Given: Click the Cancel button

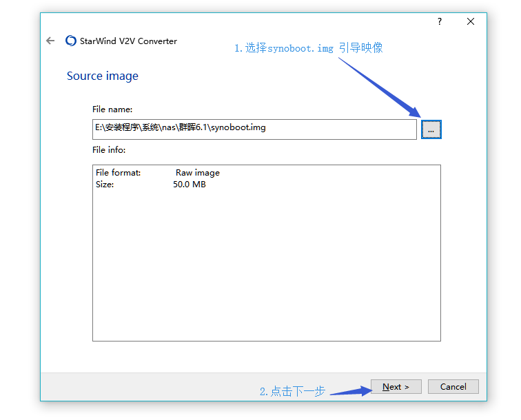Looking at the screenshot, I should 453,387.
